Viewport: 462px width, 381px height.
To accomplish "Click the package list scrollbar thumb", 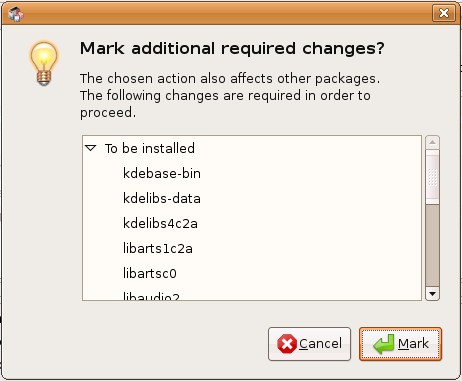I will click(x=432, y=177).
